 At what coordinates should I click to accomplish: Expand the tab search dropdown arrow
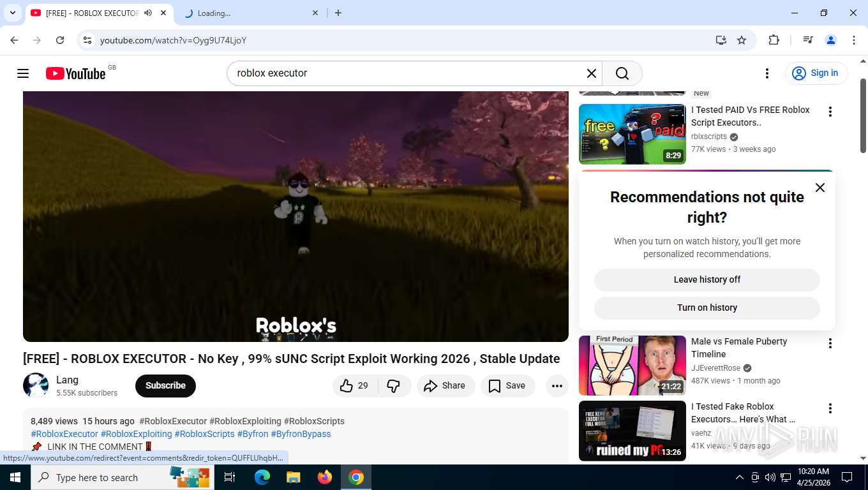click(12, 13)
